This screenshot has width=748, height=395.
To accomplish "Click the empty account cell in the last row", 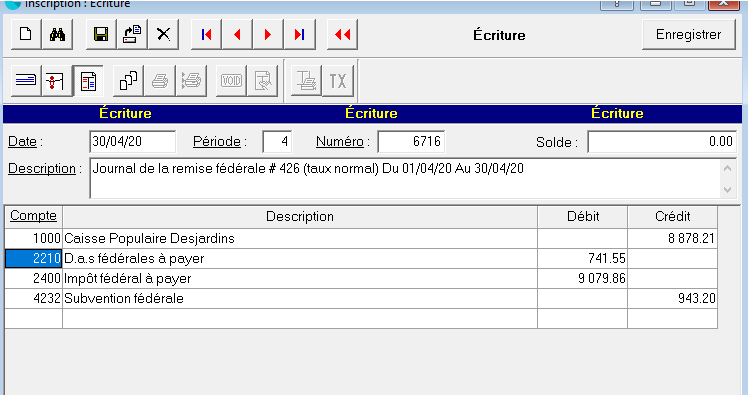I will [x=33, y=318].
